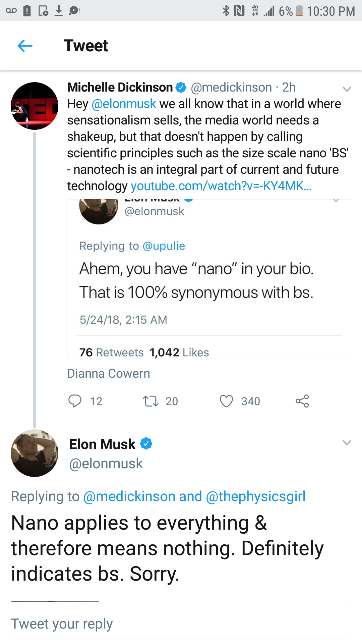Open Michelle Dickinson's profile picture

coord(35,106)
